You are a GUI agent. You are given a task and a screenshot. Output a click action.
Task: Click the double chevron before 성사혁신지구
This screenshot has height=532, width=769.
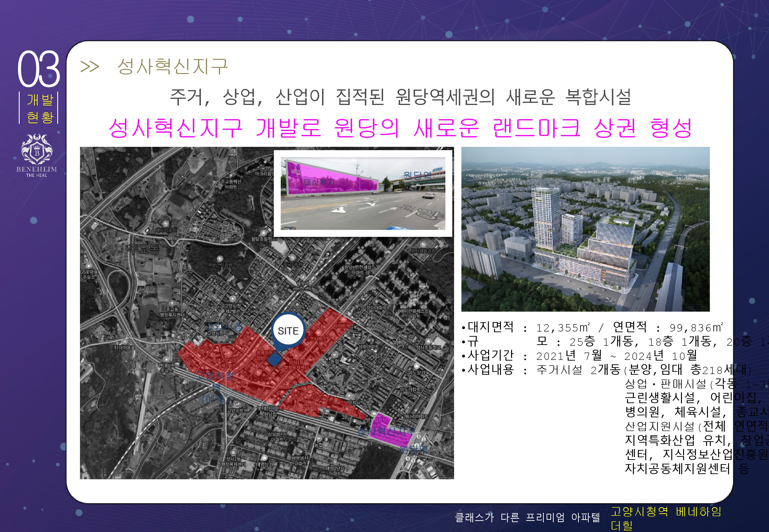[x=90, y=67]
